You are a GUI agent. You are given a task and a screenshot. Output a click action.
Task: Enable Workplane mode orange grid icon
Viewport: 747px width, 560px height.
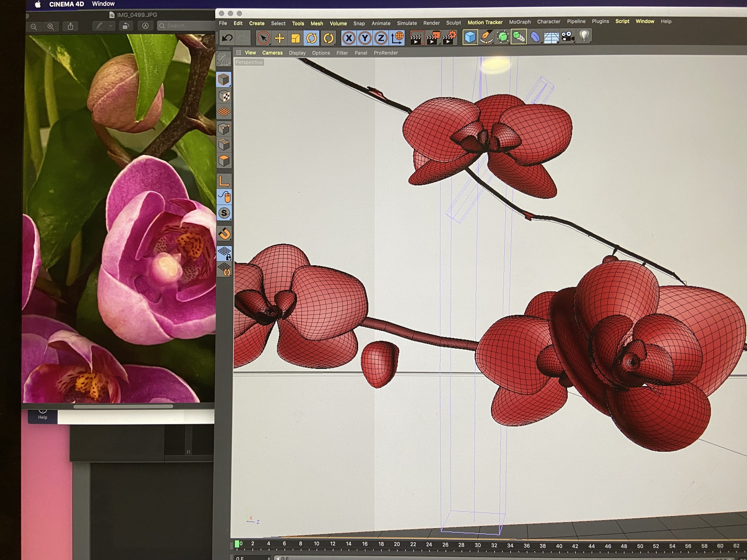(x=224, y=112)
